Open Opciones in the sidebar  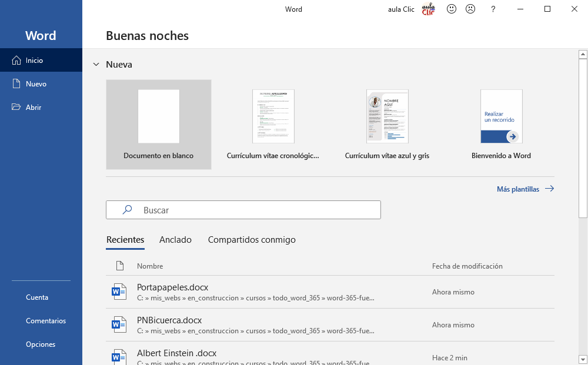click(41, 344)
